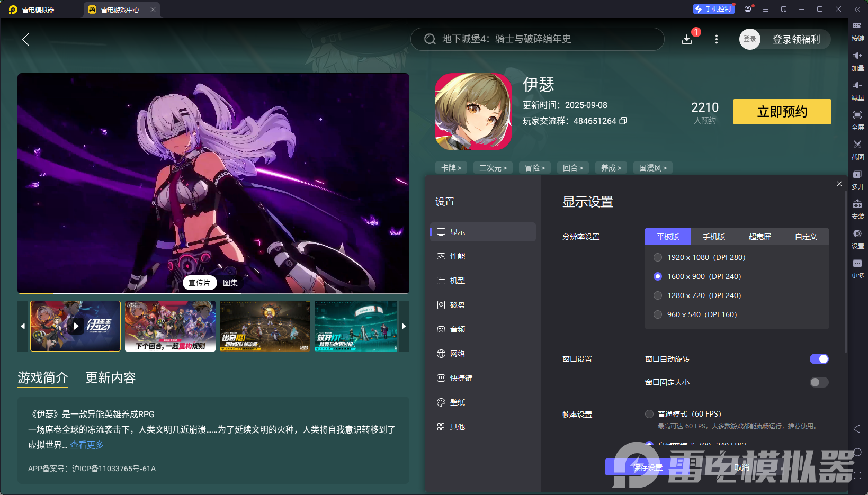Image resolution: width=868 pixels, height=495 pixels.
Task: Click the Android back triangle icon
Action: click(857, 429)
